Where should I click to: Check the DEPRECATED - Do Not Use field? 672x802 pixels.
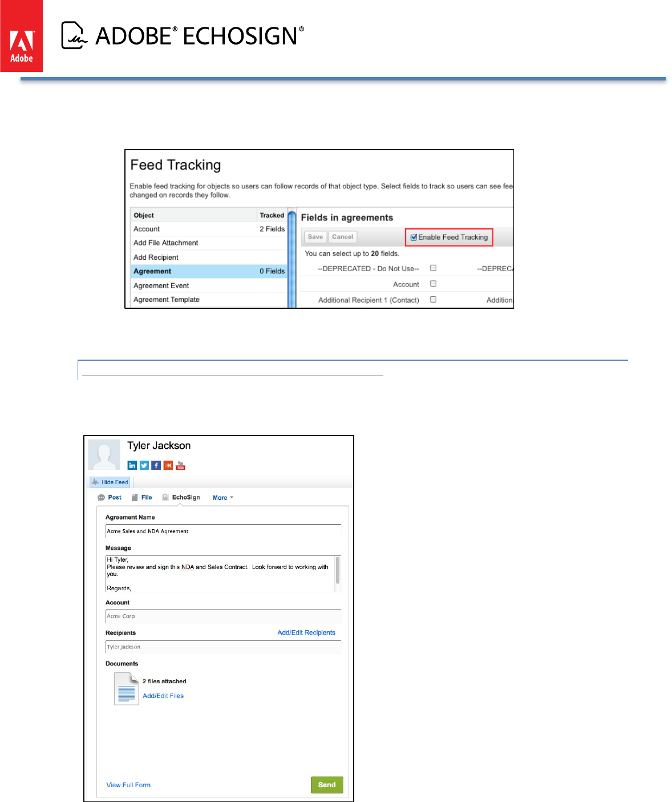[x=433, y=268]
